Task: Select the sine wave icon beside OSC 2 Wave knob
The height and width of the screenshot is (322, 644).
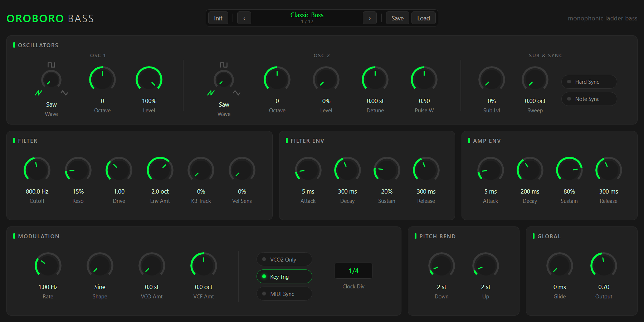Action: [x=236, y=93]
